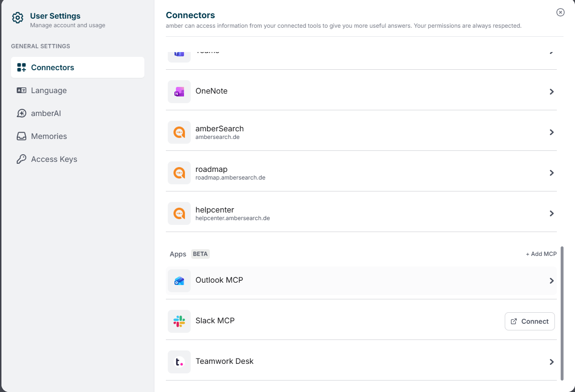Open the amberAI settings section

[x=77, y=113]
